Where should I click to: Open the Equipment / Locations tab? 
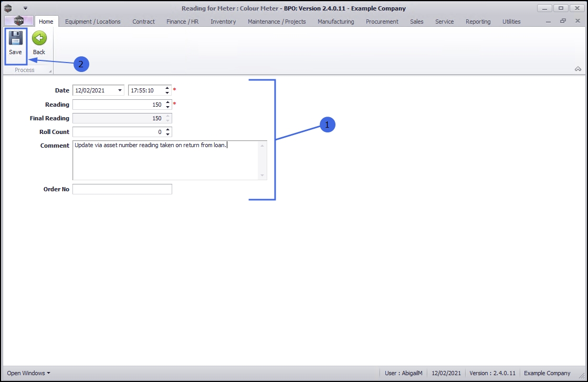coord(92,22)
